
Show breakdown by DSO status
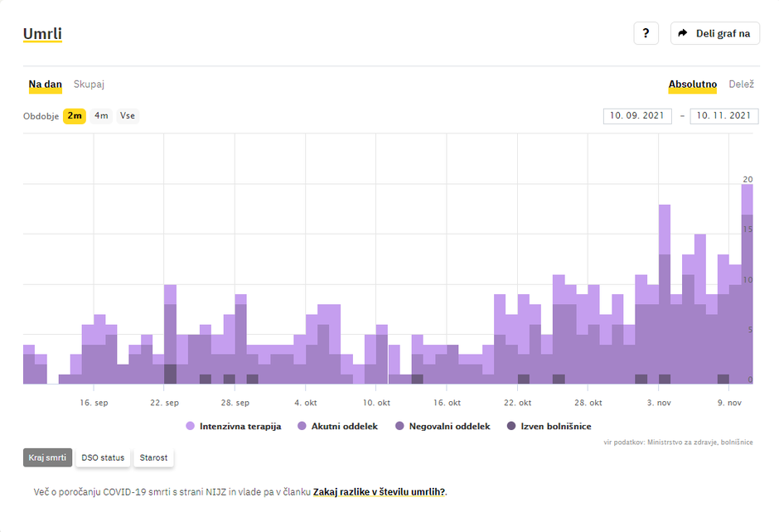pos(103,457)
